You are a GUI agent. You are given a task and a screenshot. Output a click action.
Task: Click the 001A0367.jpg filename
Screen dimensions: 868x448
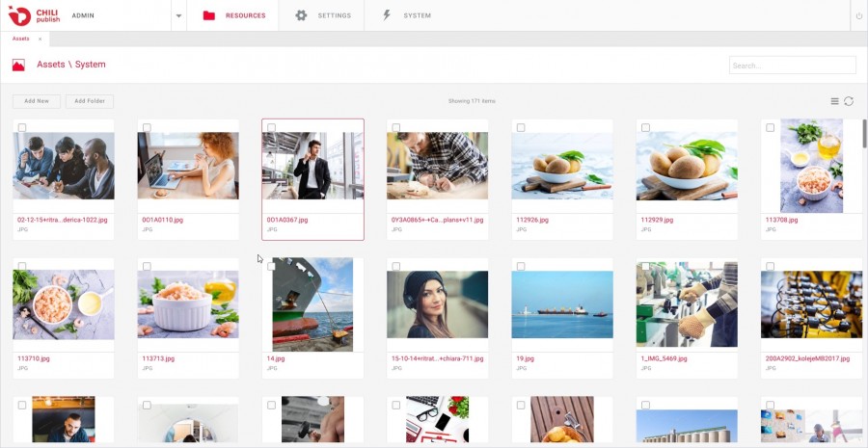coord(287,220)
